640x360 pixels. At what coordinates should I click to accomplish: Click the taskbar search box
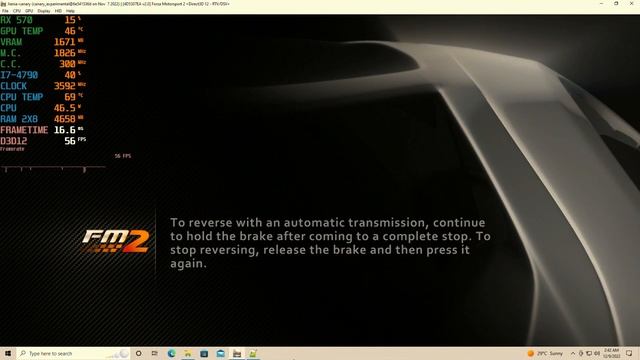(x=73, y=353)
